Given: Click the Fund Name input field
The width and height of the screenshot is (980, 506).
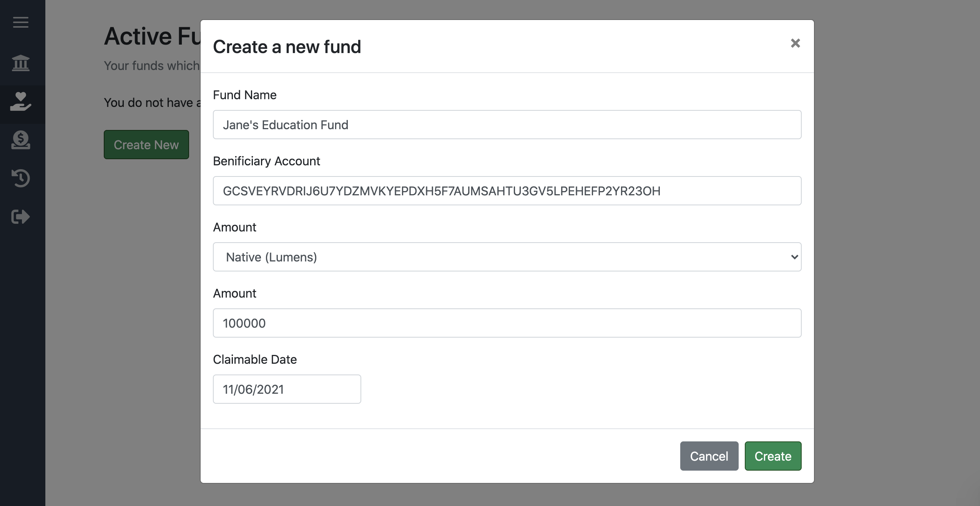Looking at the screenshot, I should [x=507, y=125].
